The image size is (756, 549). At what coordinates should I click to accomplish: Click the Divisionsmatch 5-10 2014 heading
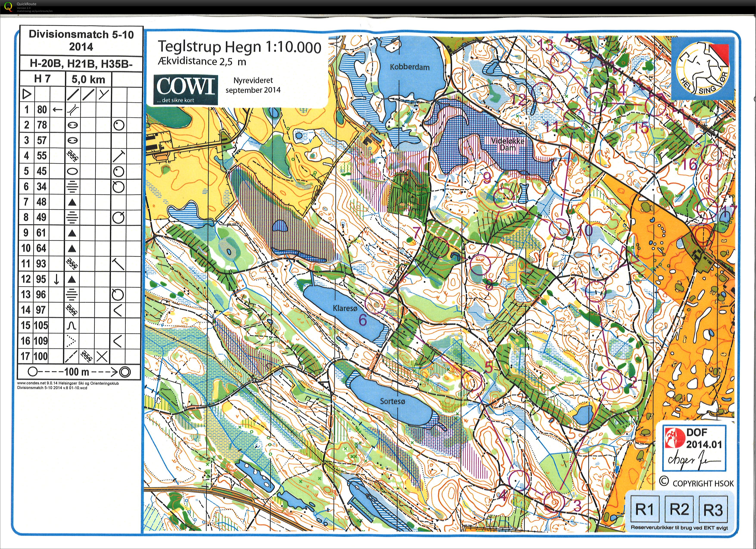tap(81, 40)
